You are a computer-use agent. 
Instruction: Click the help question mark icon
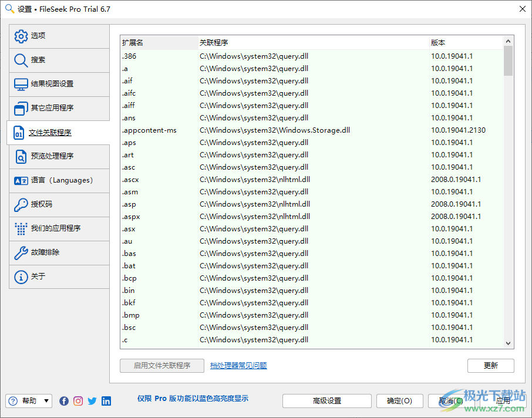click(13, 401)
